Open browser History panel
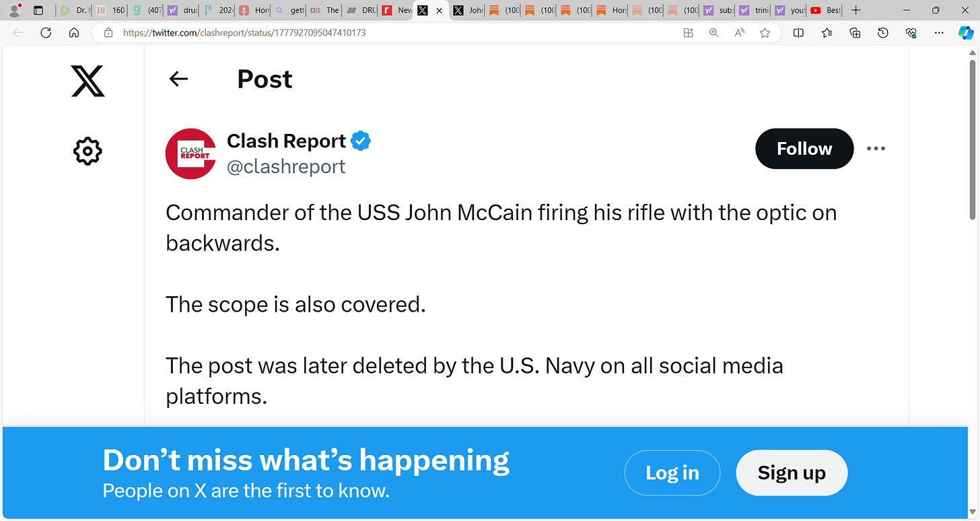Image resolution: width=980 pixels, height=521 pixels. click(x=882, y=32)
